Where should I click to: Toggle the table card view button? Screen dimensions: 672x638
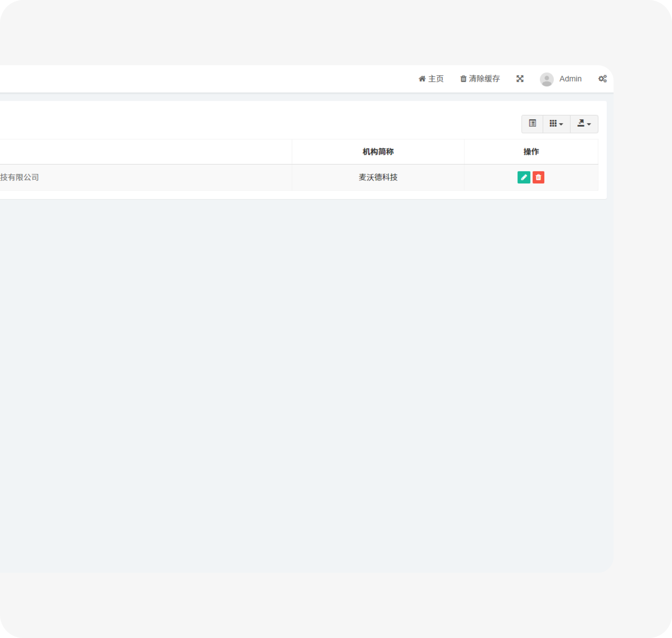(532, 123)
